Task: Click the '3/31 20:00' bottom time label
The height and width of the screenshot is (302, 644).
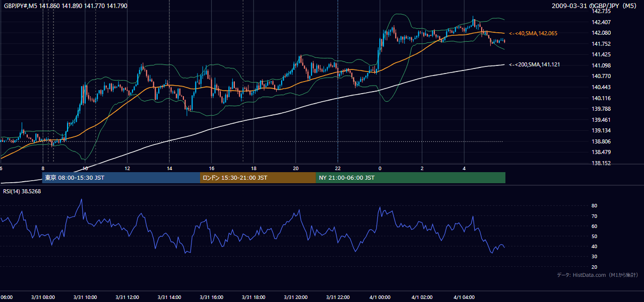Action: (296, 297)
